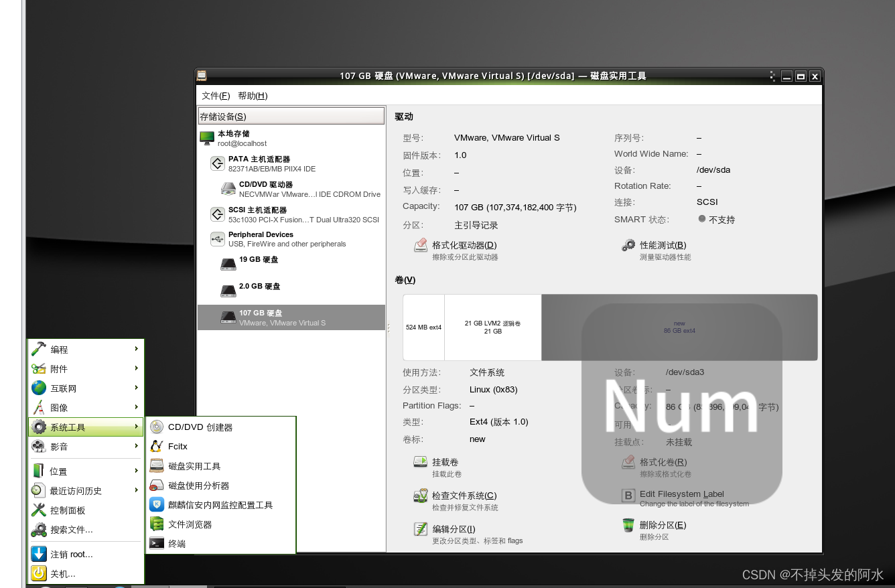The height and width of the screenshot is (588, 895).
Task: Click the 性能测试(B) button label
Action: click(x=663, y=245)
